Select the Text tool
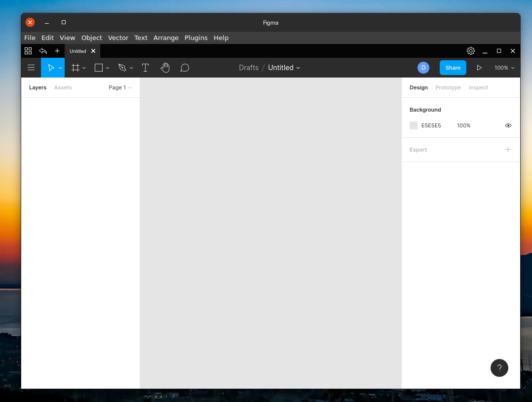The image size is (532, 402). click(145, 68)
